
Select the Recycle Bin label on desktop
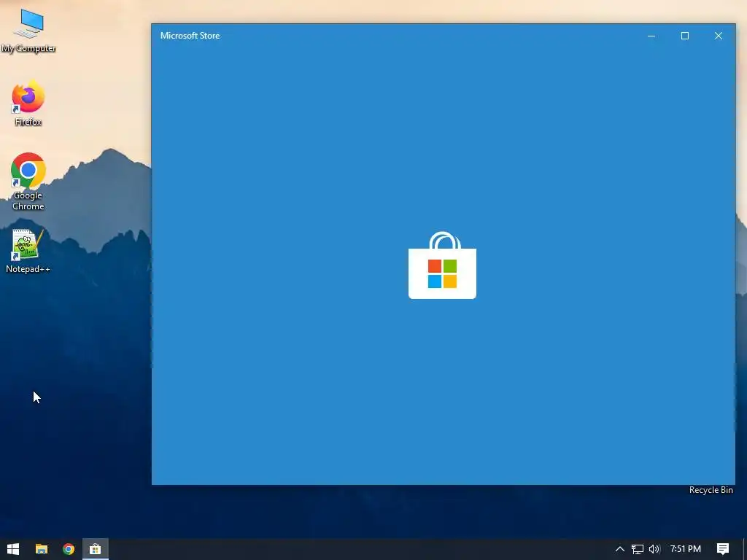click(x=711, y=490)
